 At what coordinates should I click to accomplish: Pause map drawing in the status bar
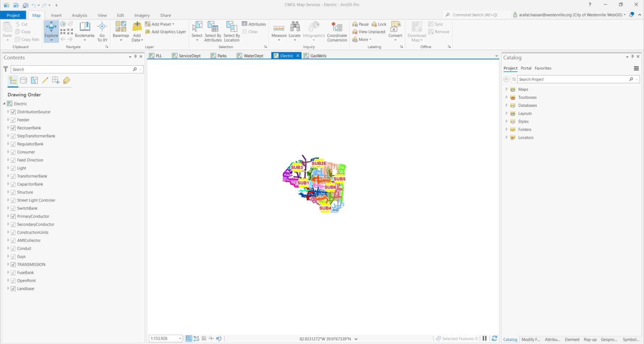point(485,339)
